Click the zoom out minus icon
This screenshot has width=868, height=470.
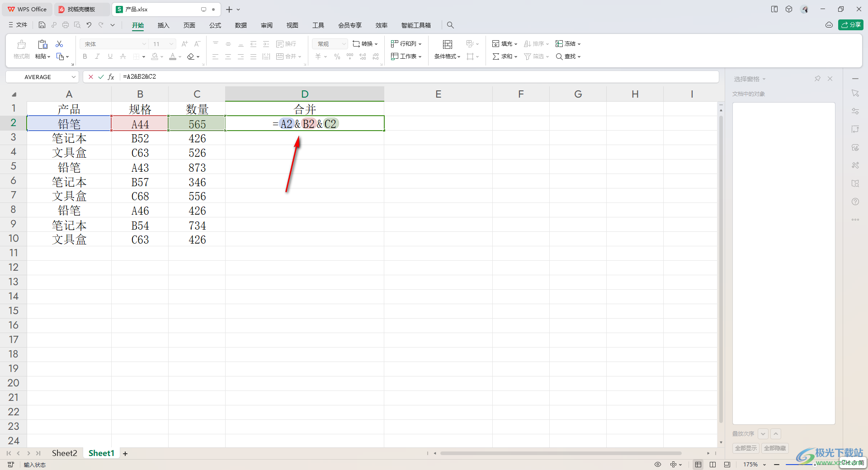(777, 464)
